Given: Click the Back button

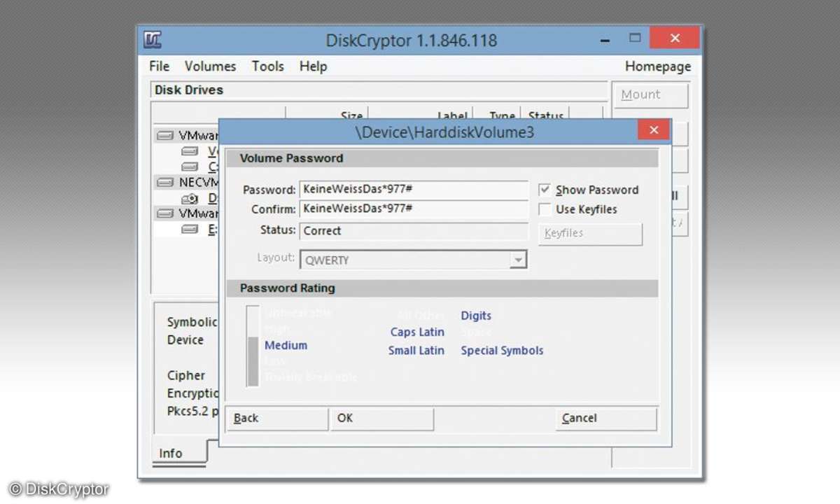Looking at the screenshot, I should pos(277,419).
